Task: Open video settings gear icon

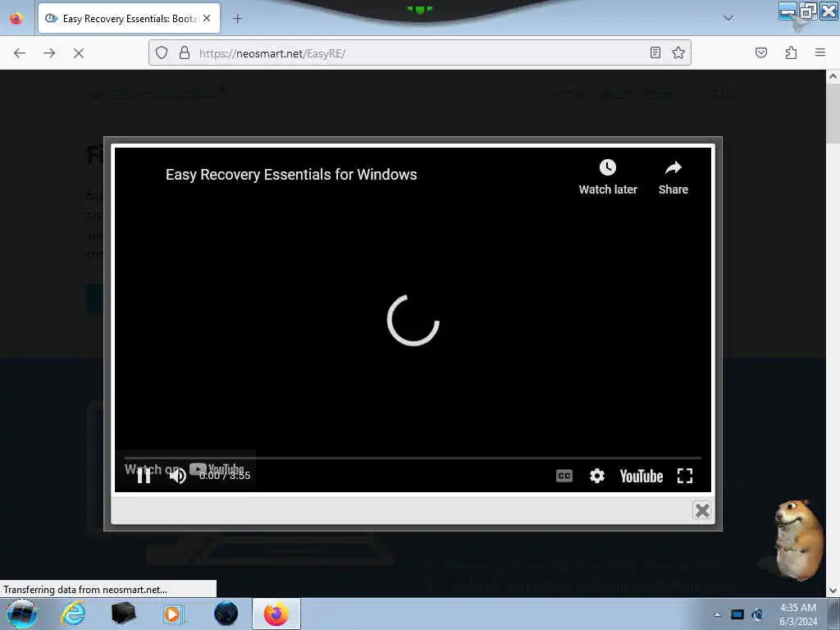Action: [x=597, y=476]
